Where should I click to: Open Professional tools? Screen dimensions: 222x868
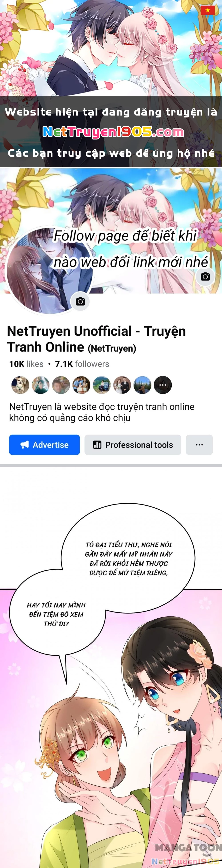tap(133, 445)
